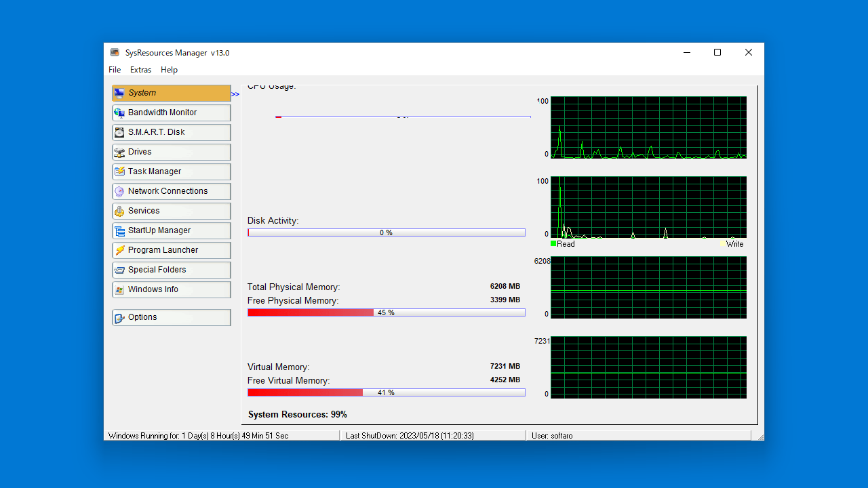Image resolution: width=868 pixels, height=488 pixels.
Task: Click the Windows Info flag icon
Action: point(119,289)
